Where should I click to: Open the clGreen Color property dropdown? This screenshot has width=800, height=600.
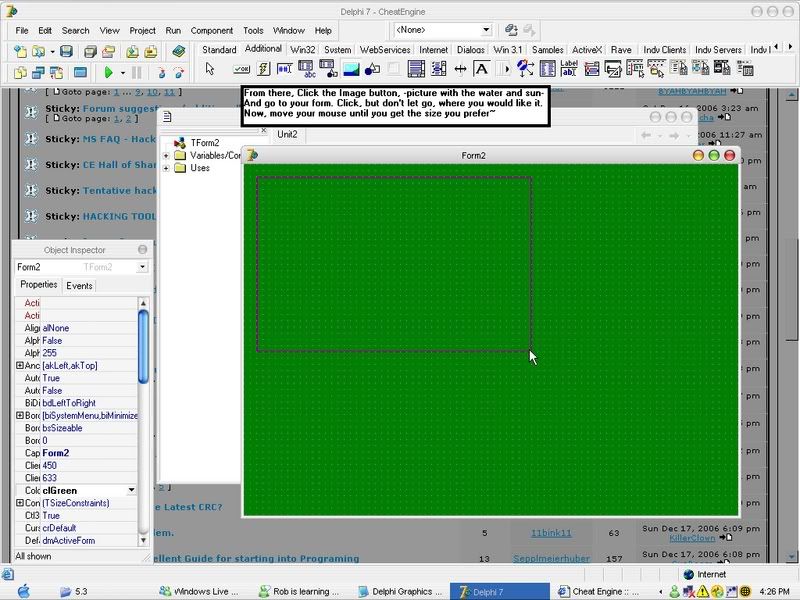point(131,491)
